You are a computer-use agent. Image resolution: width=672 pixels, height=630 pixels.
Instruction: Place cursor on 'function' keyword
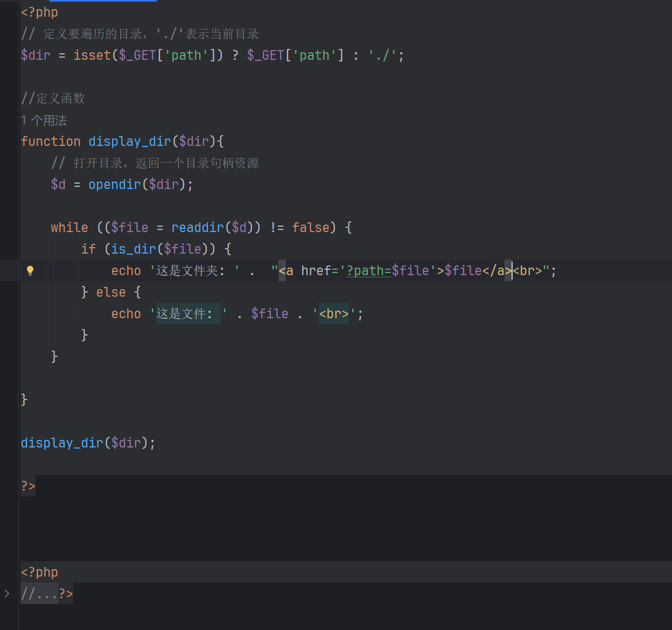[x=51, y=141]
